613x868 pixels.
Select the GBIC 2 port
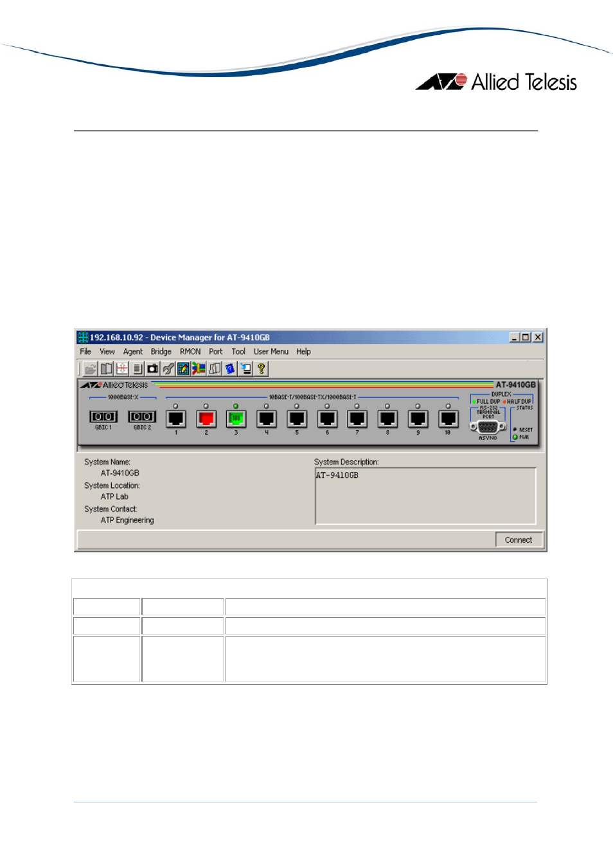142,417
